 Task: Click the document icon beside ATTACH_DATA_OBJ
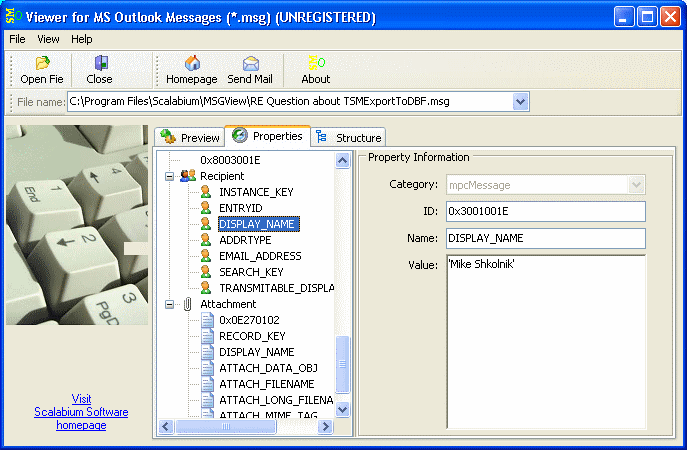pos(207,368)
